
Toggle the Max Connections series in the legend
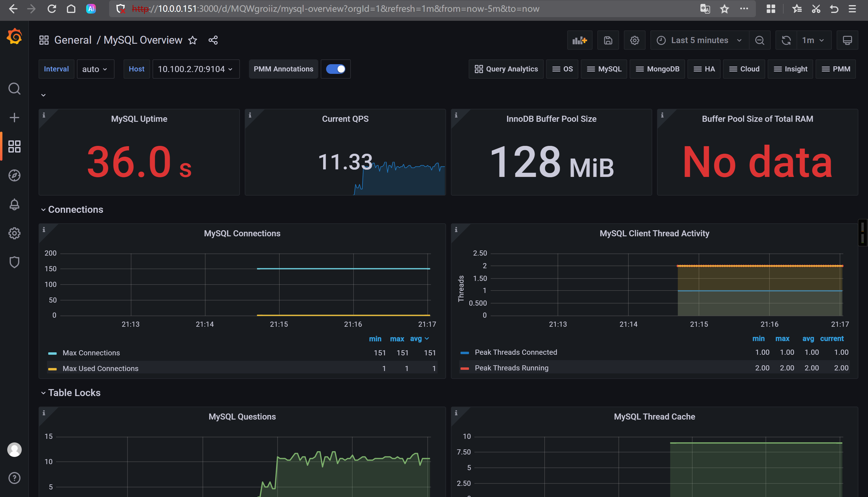point(91,353)
